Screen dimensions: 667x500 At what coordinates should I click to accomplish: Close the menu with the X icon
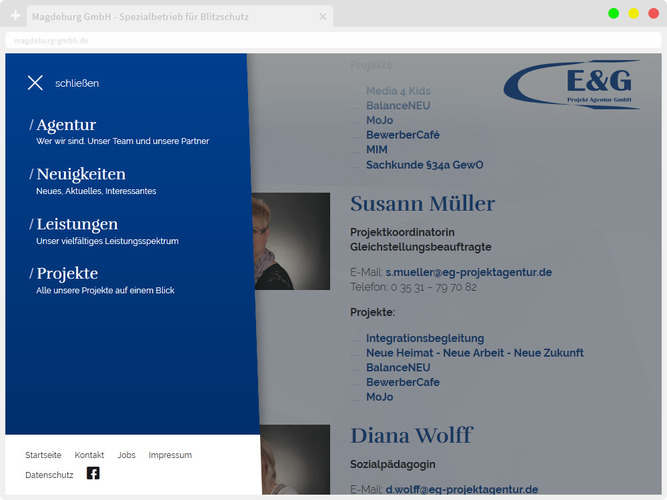[x=35, y=83]
